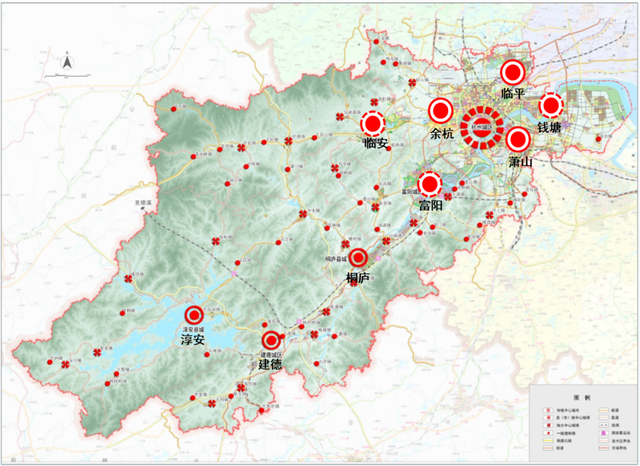Click the peach national road legend swatch
Viewport: 640px width, 466px height.
pyautogui.click(x=548, y=448)
